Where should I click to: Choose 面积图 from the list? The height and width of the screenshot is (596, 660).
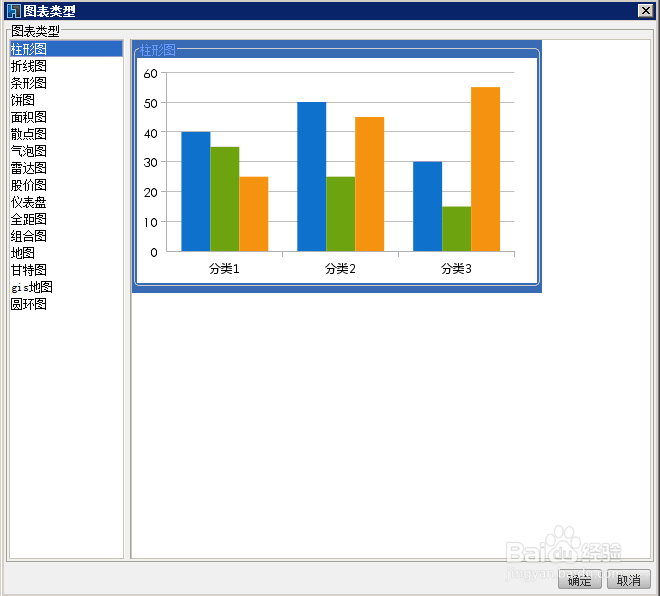pyautogui.click(x=66, y=117)
